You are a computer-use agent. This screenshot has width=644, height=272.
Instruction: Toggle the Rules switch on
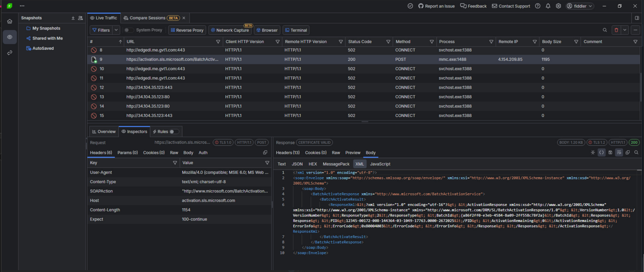(174, 132)
